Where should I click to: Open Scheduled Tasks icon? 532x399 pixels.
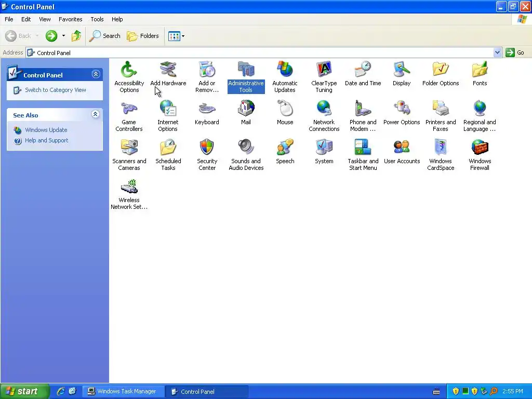(168, 148)
